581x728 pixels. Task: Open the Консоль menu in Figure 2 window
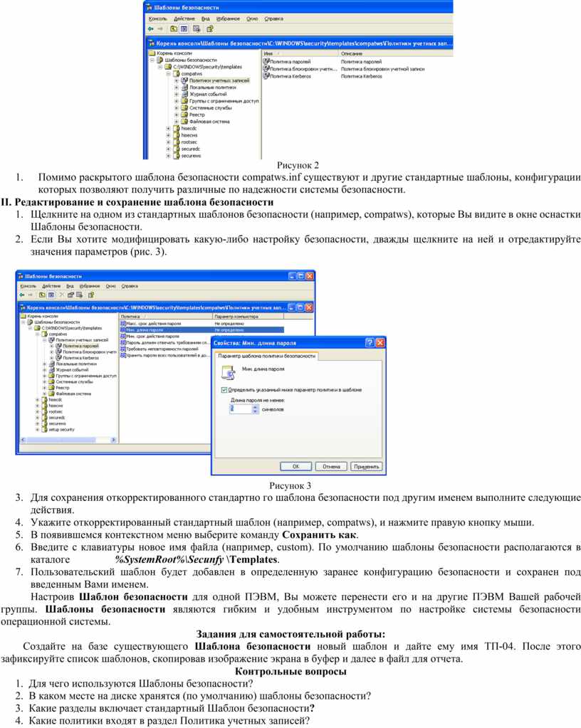(158, 19)
